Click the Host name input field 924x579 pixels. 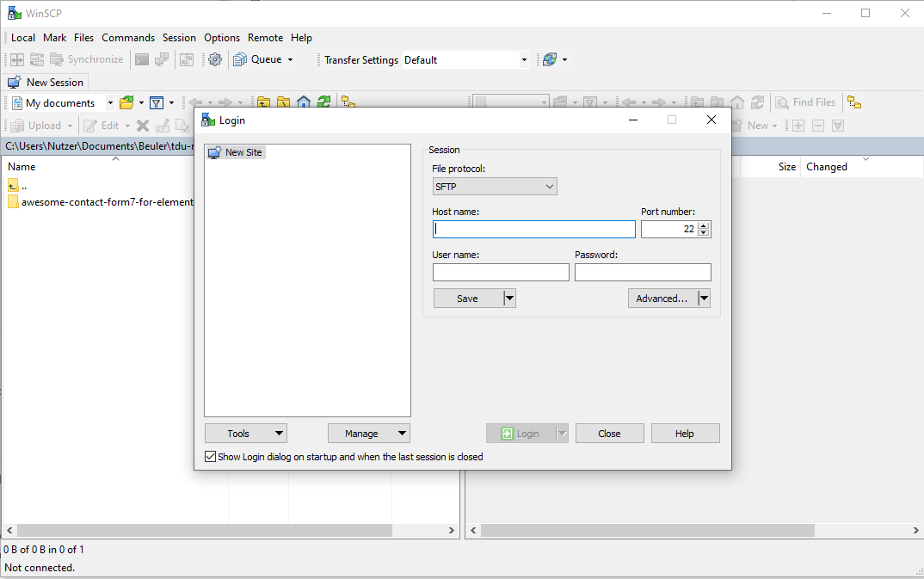click(x=534, y=229)
